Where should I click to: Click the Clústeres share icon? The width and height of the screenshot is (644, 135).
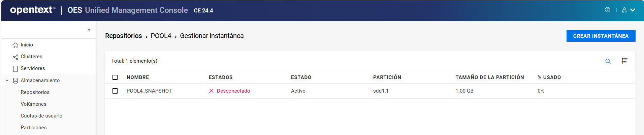[15, 57]
